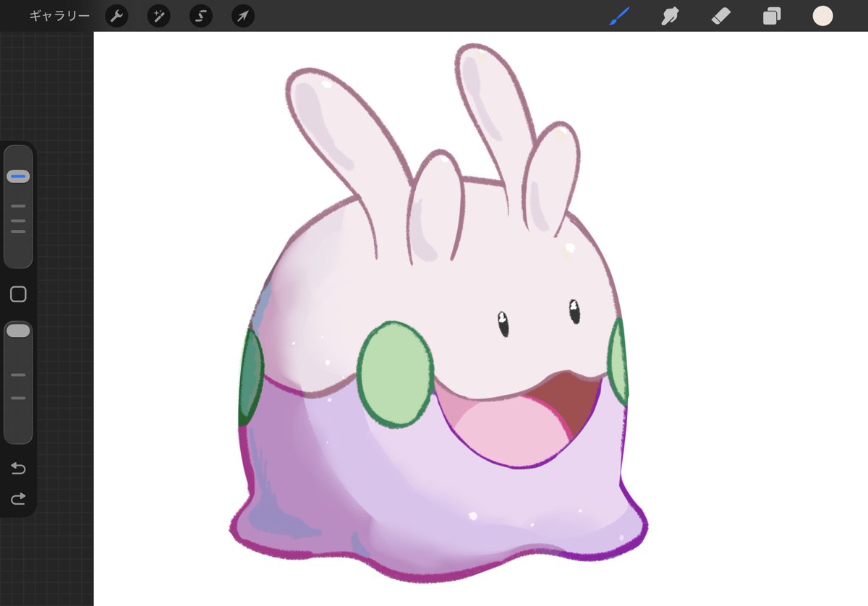The width and height of the screenshot is (868, 606).
Task: Activate the Selection S tool
Action: click(x=201, y=16)
